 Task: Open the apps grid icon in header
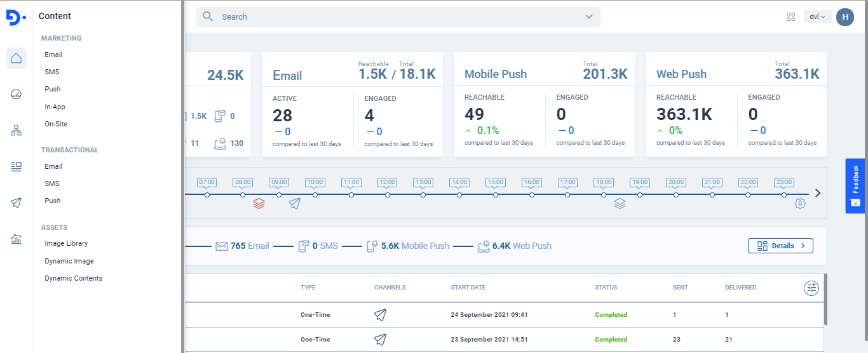[x=791, y=17]
